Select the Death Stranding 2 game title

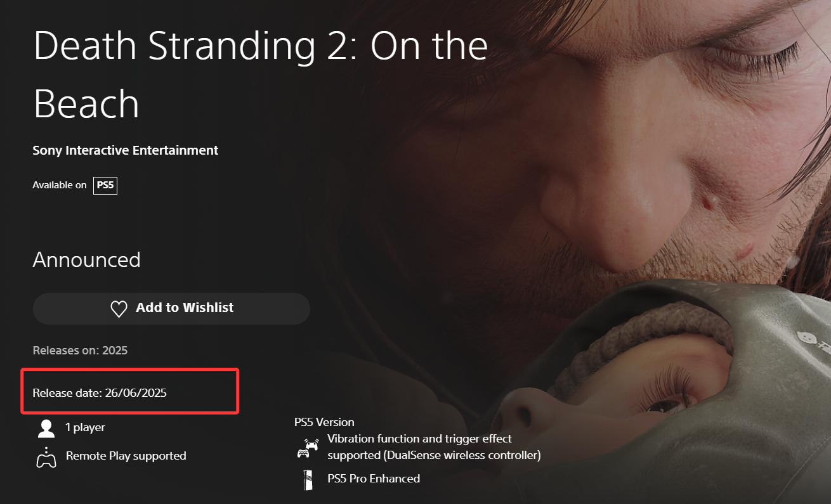click(x=260, y=74)
